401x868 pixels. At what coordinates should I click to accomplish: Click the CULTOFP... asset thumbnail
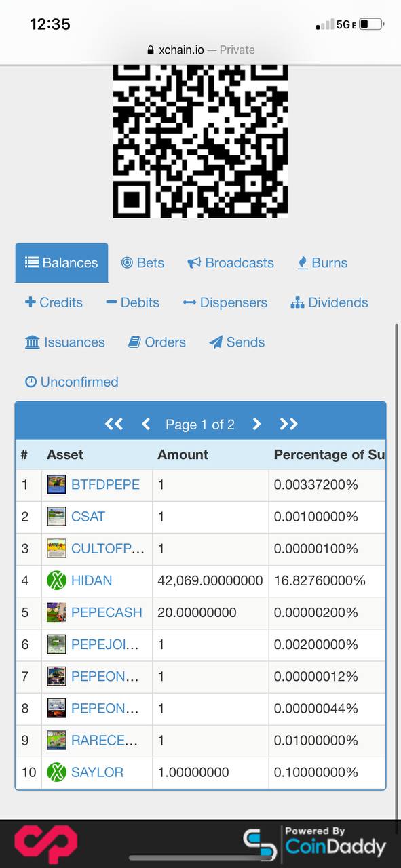click(x=56, y=548)
